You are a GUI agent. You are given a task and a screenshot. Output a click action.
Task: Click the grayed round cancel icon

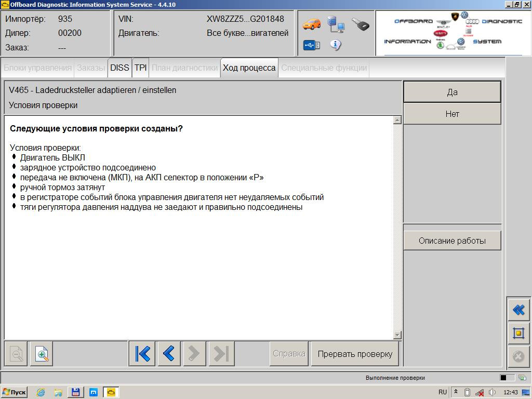click(x=518, y=356)
